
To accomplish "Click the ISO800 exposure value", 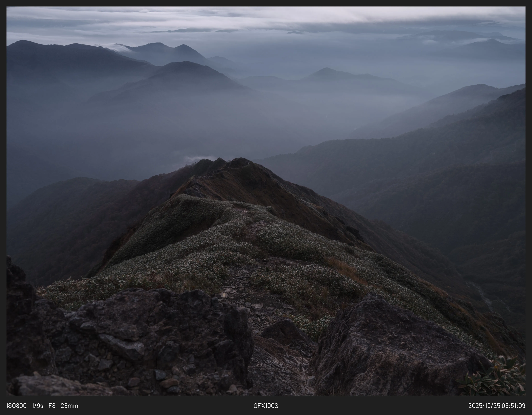I will tap(17, 406).
